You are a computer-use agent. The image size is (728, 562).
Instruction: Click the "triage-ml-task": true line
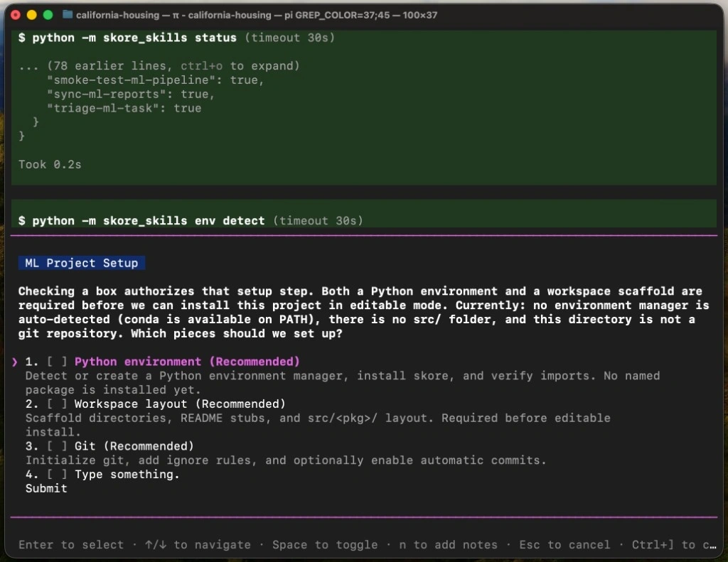124,108
